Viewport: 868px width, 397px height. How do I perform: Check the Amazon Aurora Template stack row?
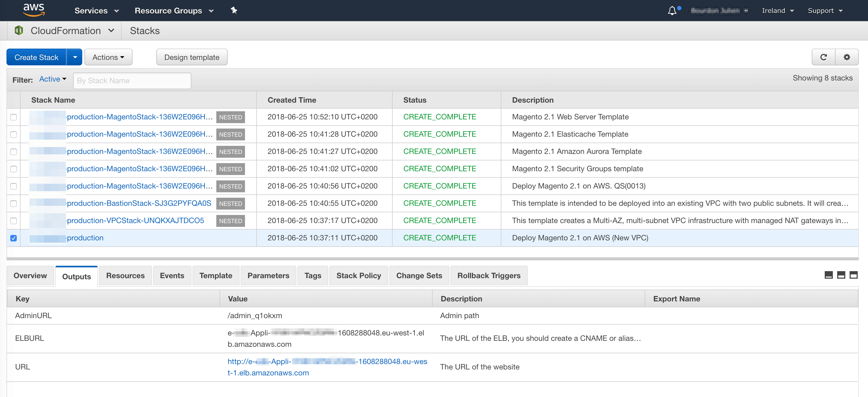tap(14, 152)
